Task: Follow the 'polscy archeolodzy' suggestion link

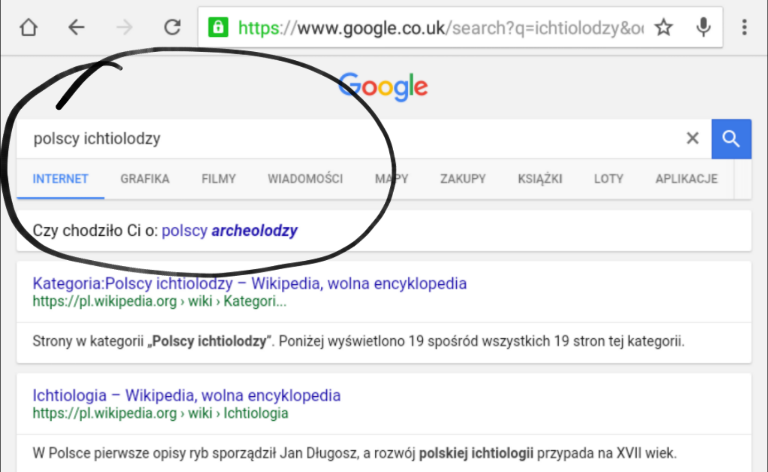Action: [x=229, y=231]
